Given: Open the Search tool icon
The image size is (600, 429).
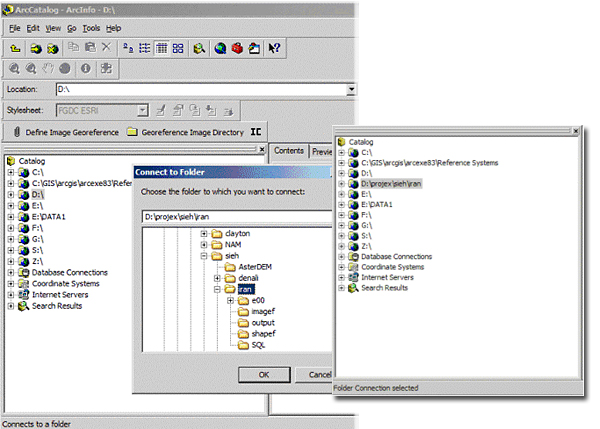Looking at the screenshot, I should [x=199, y=48].
